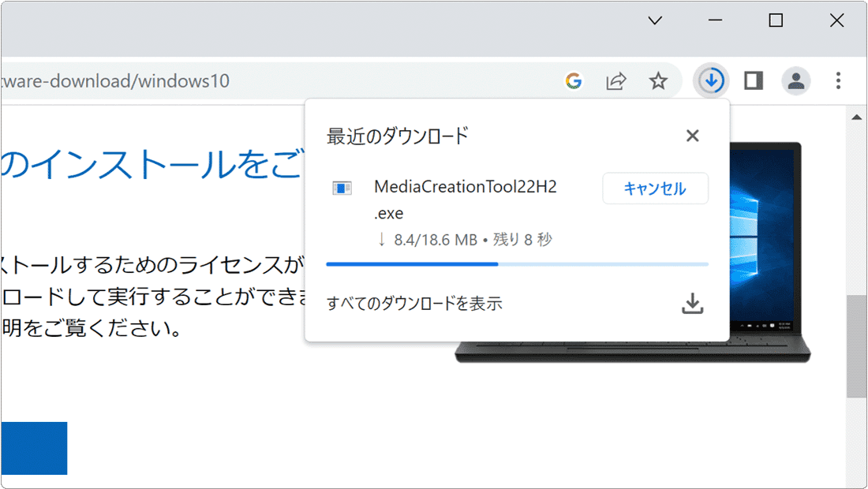Click the download tray icon in popup
The height and width of the screenshot is (489, 868).
(692, 304)
